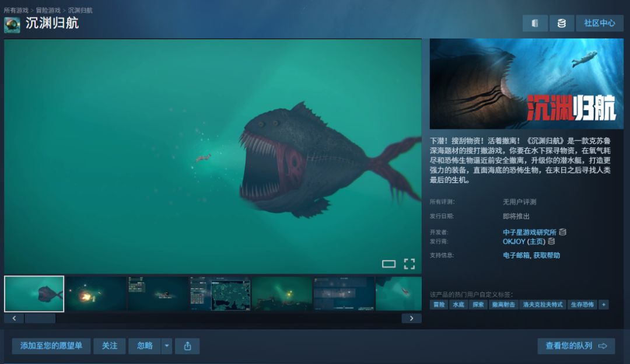Viewport: 630px width, 364px height.
Task: Expand the dropdown arrow next to 忽略
Action: 167,346
